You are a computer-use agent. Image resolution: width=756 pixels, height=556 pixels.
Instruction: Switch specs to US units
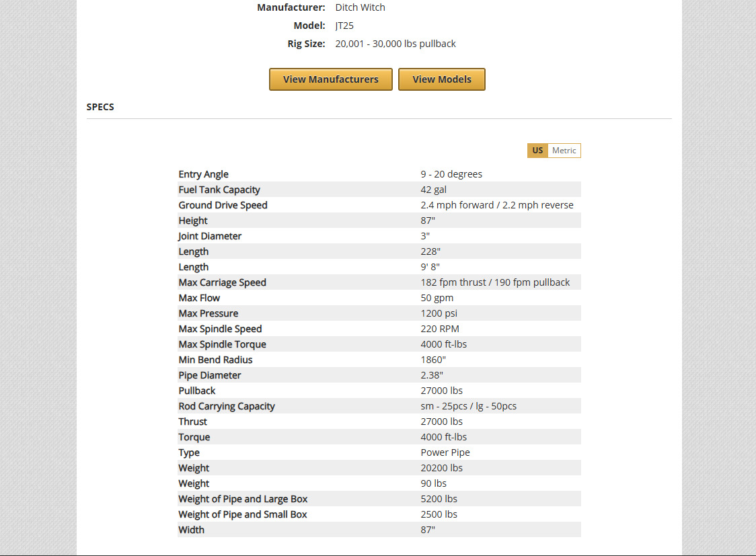537,151
